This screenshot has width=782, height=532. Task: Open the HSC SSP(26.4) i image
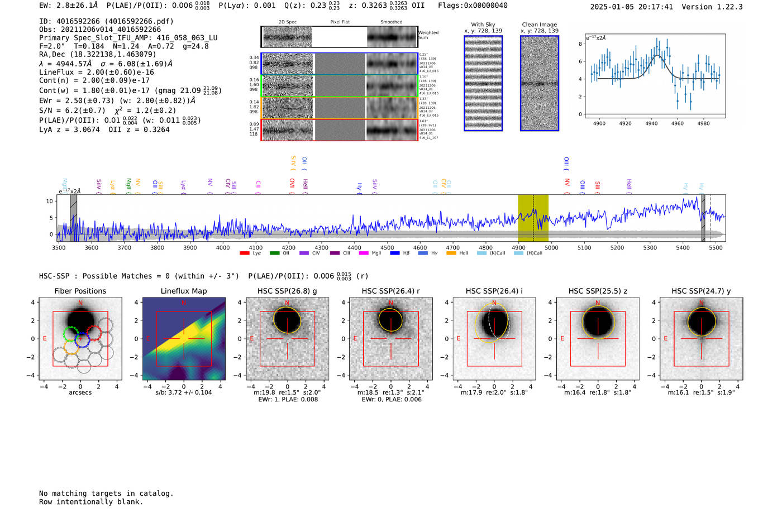point(494,339)
